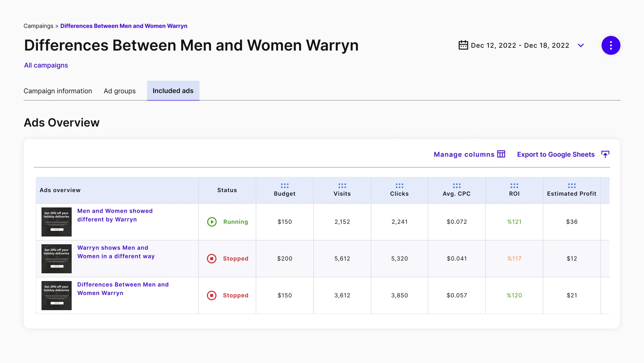Screen dimensions: 644x363
Task: Click the stop icon in the Warryn shows Men row
Action: coord(212,259)
